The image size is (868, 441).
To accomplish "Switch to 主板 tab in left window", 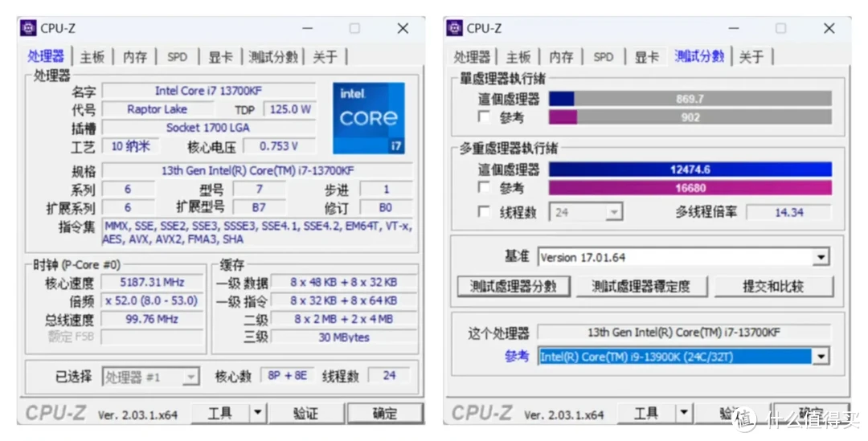I will click(92, 56).
